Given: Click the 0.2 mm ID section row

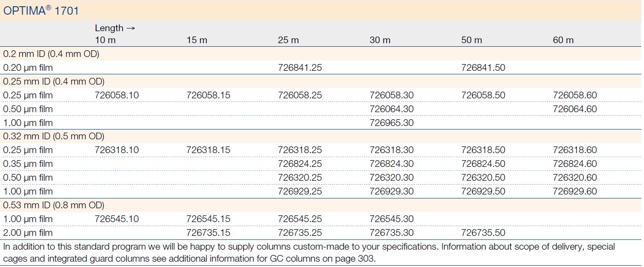Looking at the screenshot, I should (x=51, y=54).
